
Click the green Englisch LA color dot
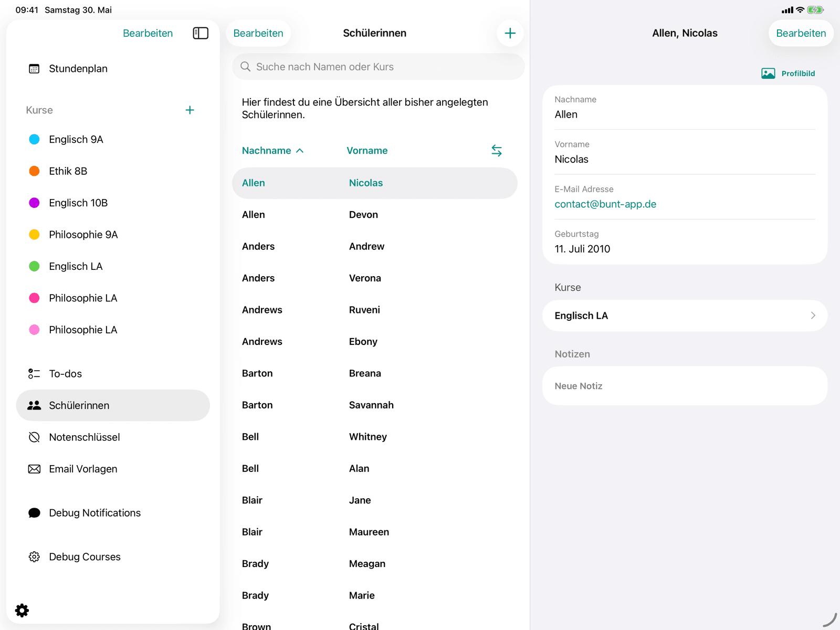pos(34,267)
